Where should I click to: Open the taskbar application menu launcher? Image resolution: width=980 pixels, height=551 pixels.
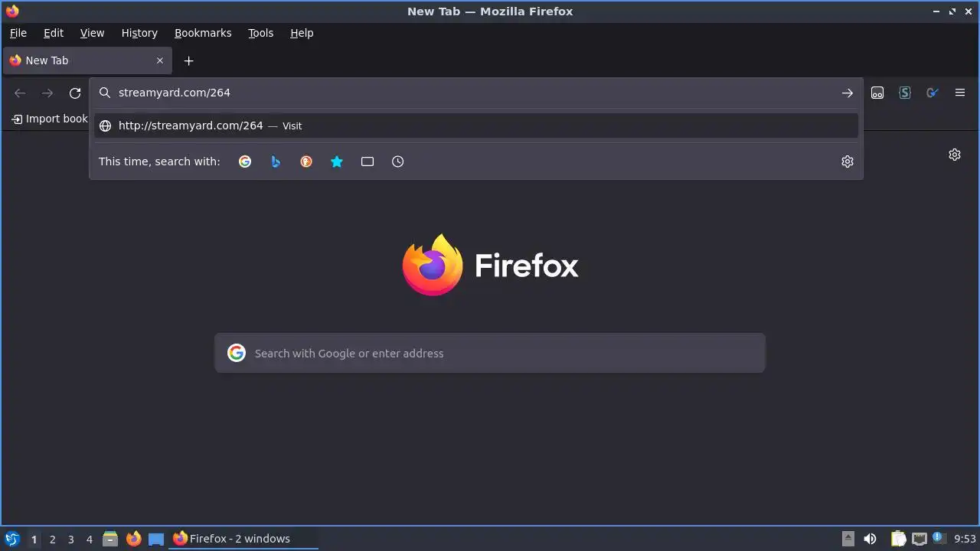click(x=12, y=539)
